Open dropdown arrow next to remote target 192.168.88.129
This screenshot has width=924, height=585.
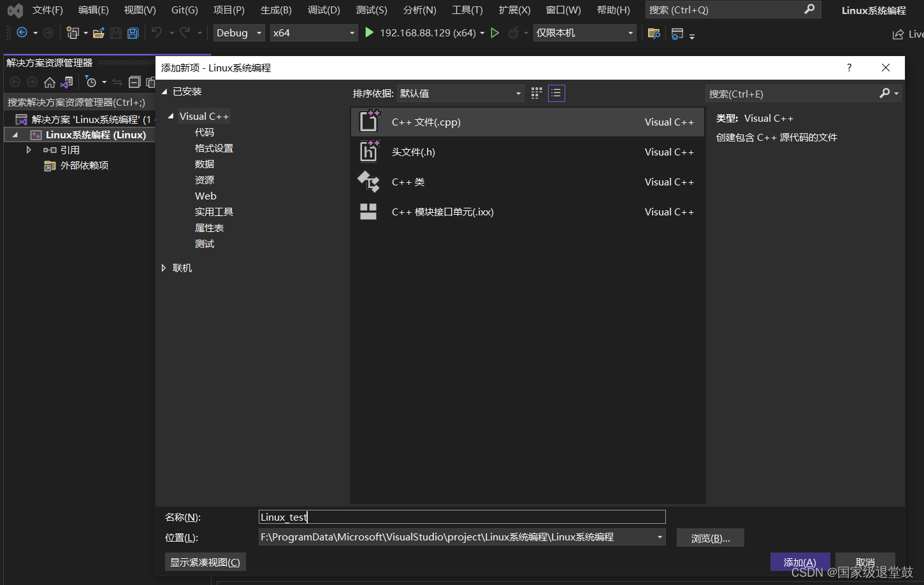point(482,33)
